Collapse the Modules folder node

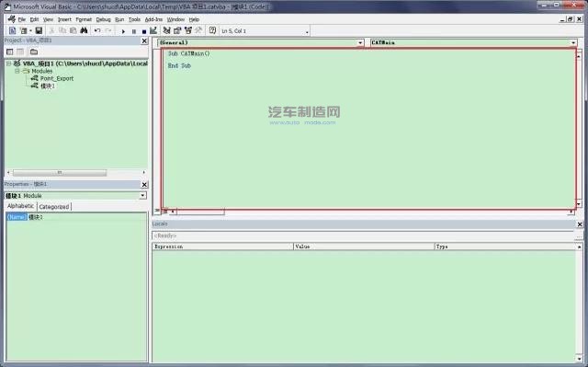tap(17, 71)
